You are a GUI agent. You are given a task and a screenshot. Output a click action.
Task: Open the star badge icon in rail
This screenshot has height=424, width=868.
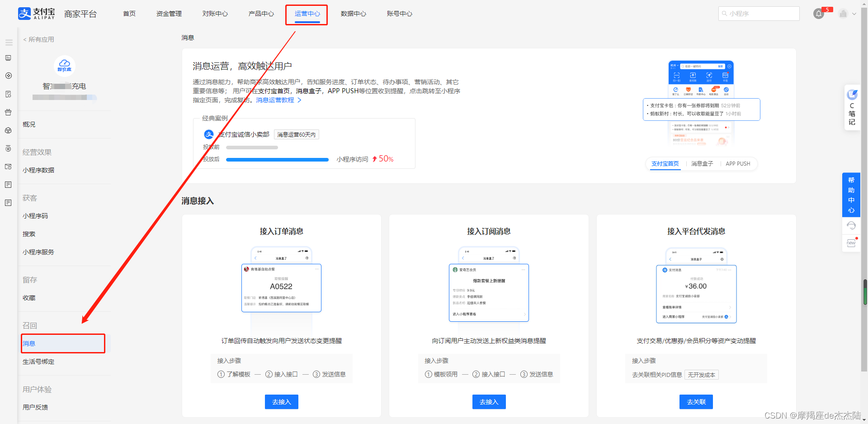click(8, 148)
